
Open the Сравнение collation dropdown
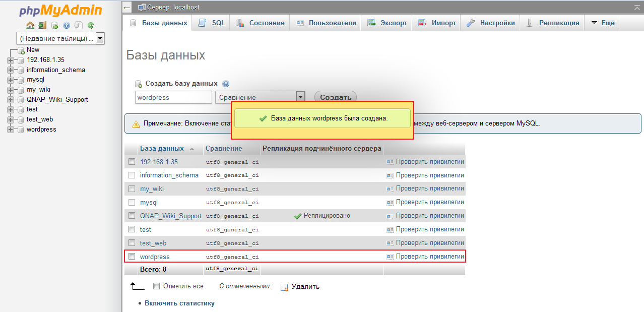260,97
